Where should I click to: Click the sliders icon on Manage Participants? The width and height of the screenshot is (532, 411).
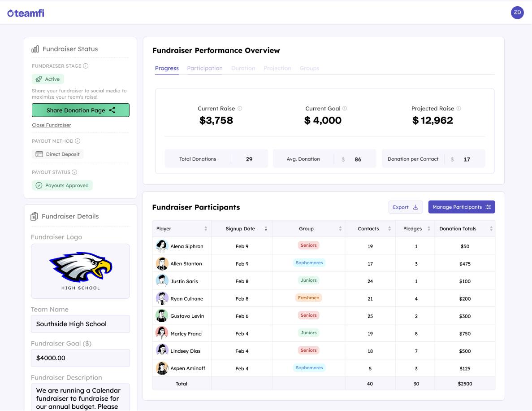coord(488,207)
